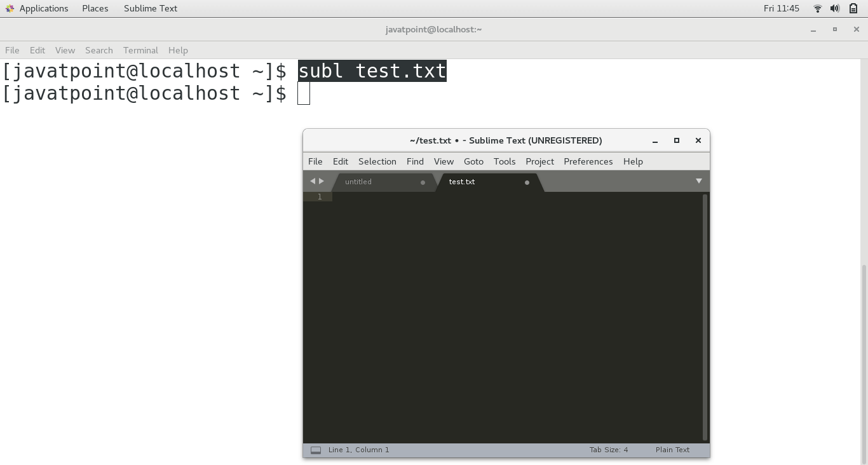The height and width of the screenshot is (465, 868).
Task: Switch to the untitled tab
Action: (384, 182)
